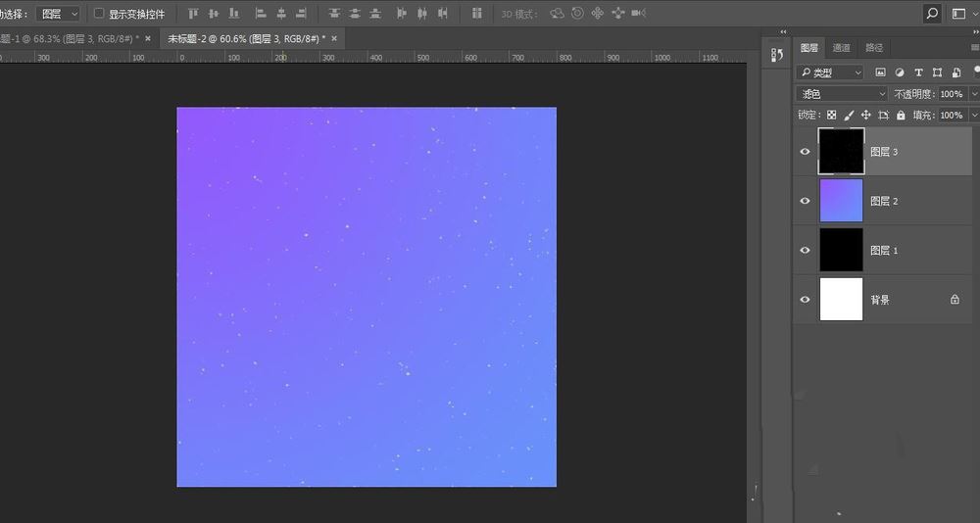
Task: Click the 背景 layer lock icon
Action: click(x=955, y=300)
